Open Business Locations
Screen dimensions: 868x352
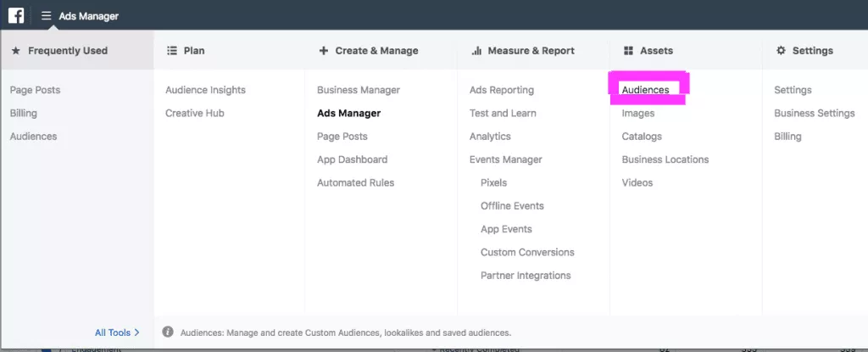[665, 159]
